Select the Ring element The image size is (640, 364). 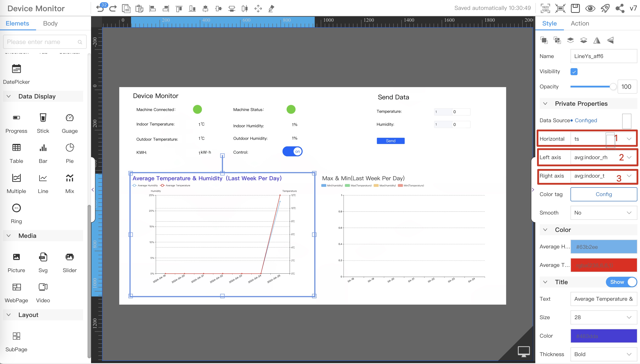(16, 214)
